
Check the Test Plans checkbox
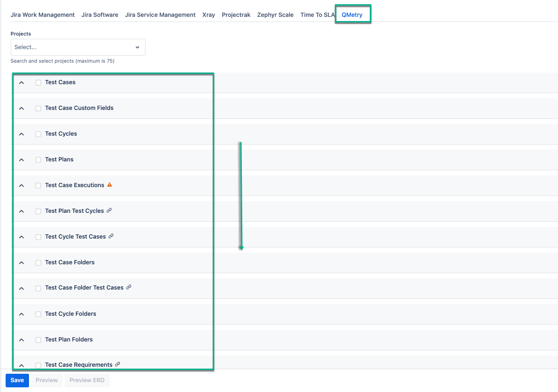38,160
